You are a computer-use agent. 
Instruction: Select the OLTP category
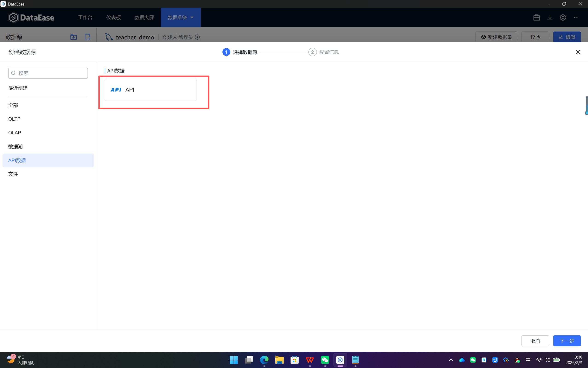click(x=14, y=119)
